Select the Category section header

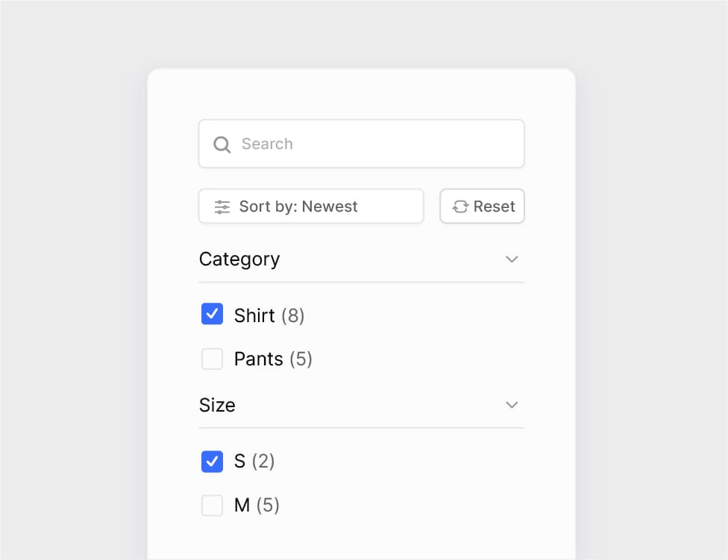[x=239, y=259]
